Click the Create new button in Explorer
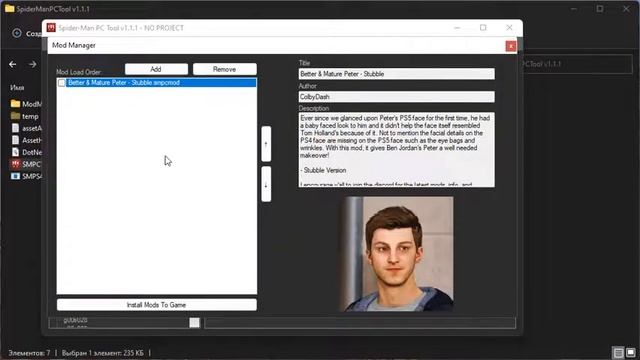This screenshot has height=360, width=640. (x=26, y=33)
